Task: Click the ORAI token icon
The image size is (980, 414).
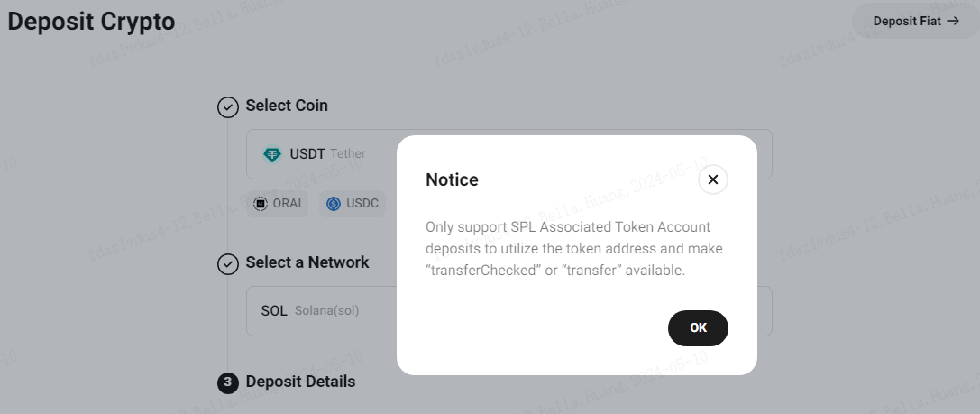Action: point(260,203)
